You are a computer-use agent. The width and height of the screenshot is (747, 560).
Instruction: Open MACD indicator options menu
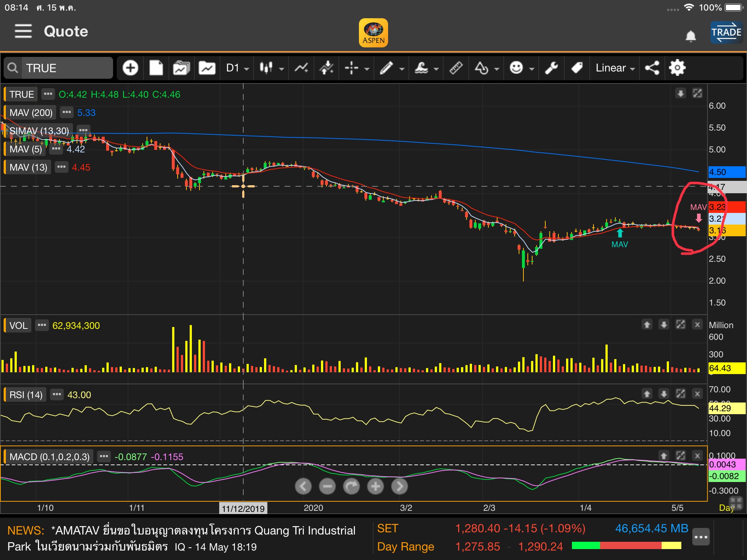pos(104,456)
